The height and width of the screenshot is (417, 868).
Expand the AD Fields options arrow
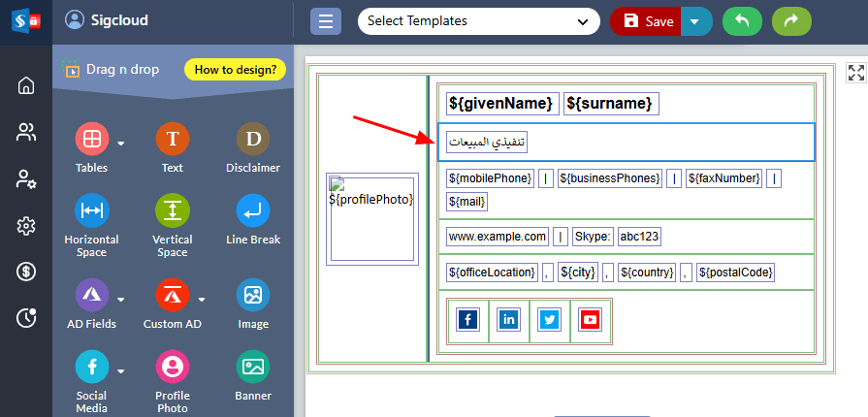pyautogui.click(x=121, y=299)
